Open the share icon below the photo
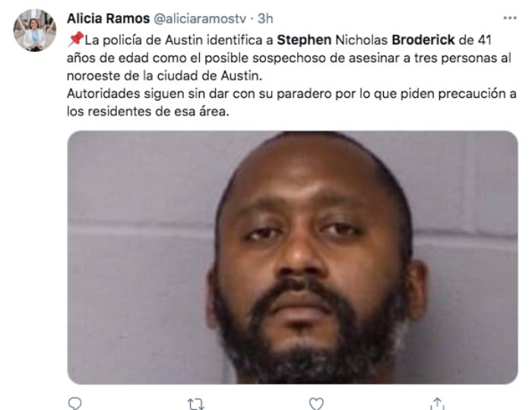This screenshot has width=532, height=410. tap(437, 404)
